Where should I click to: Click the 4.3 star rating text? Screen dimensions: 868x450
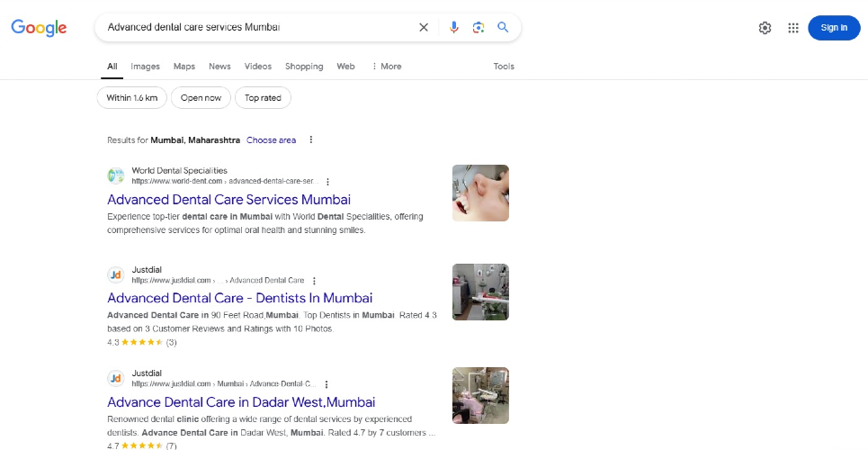[x=113, y=343]
